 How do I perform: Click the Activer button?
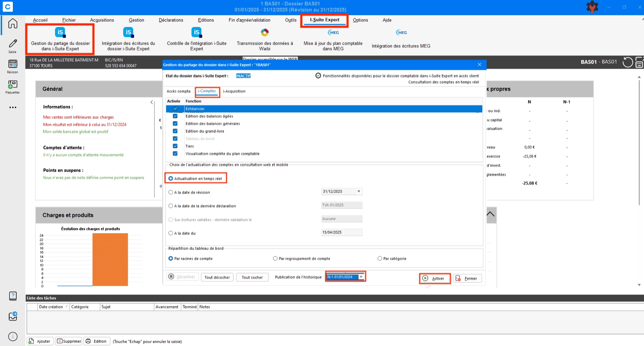point(434,278)
